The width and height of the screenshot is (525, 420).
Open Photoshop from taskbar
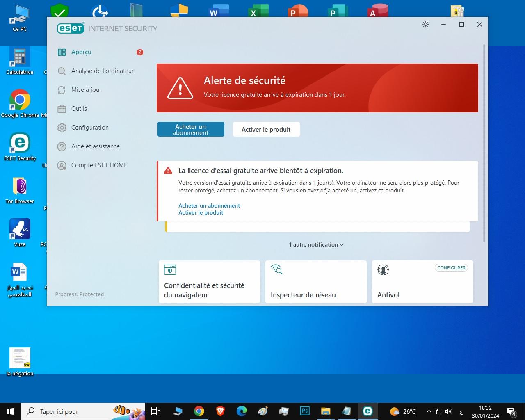tap(305, 411)
